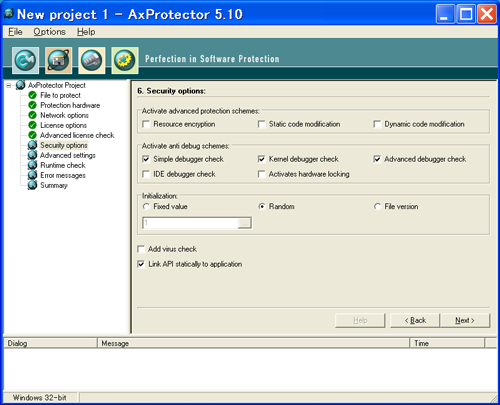Click the third toolbar icon with key
Image resolution: width=500 pixels, height=405 pixels.
(92, 60)
